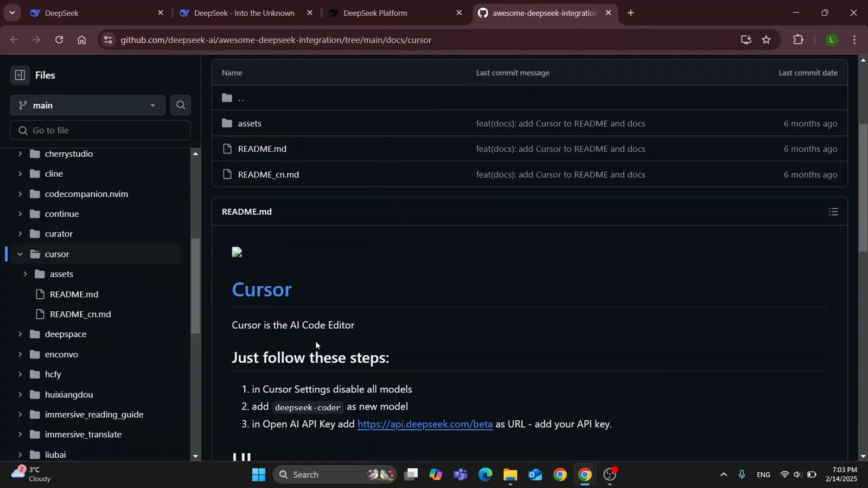
Task: Go to browser home icon
Action: (82, 40)
